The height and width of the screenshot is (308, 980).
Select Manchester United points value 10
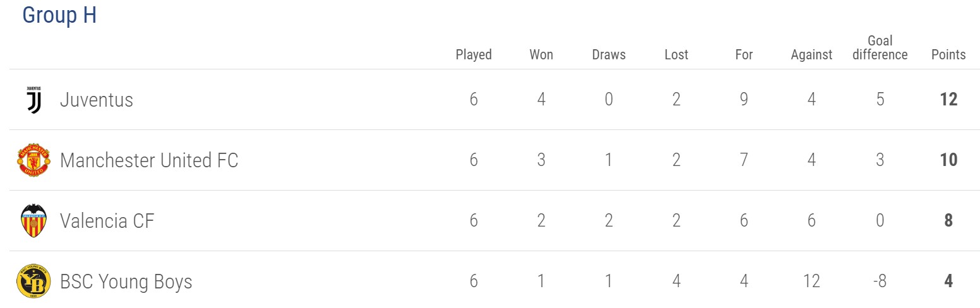948,160
